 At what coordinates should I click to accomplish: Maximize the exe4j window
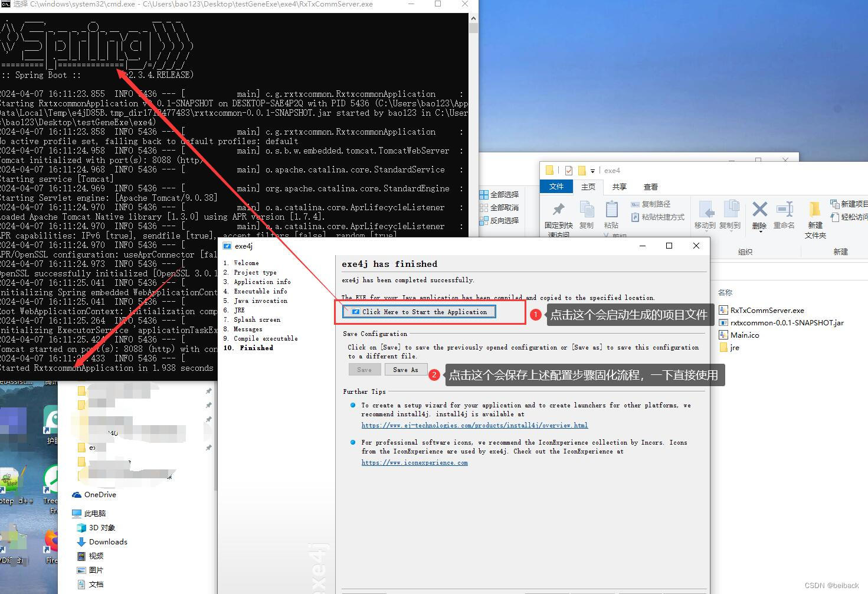click(x=669, y=246)
